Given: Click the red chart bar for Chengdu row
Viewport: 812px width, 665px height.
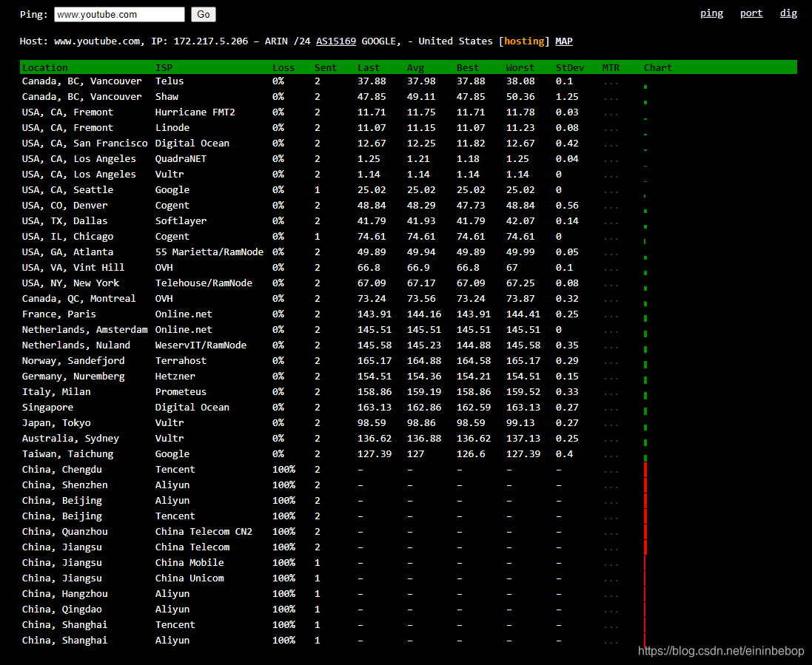Looking at the screenshot, I should pyautogui.click(x=645, y=470).
